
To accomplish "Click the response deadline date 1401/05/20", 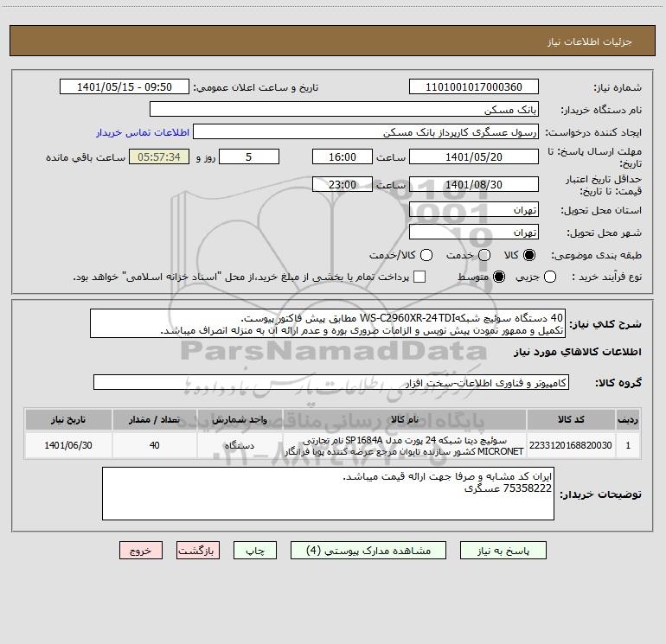I will (x=474, y=156).
